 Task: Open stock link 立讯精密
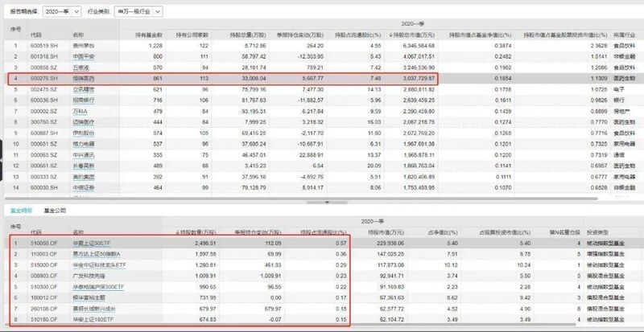click(84, 89)
